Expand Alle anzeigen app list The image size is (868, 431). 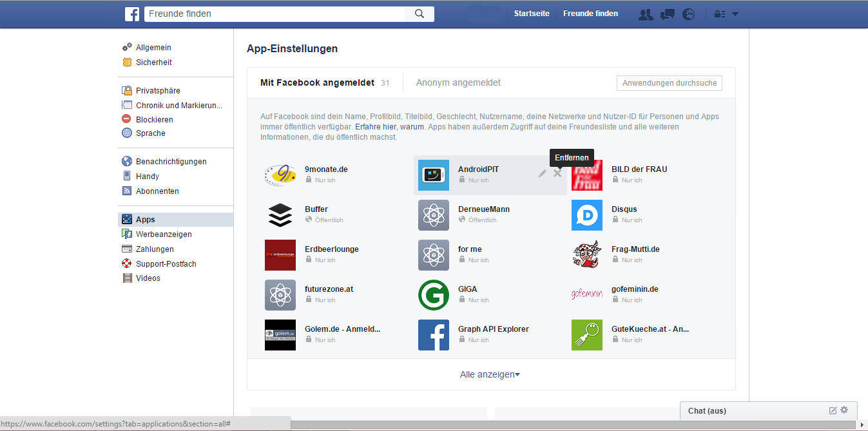pyautogui.click(x=490, y=374)
